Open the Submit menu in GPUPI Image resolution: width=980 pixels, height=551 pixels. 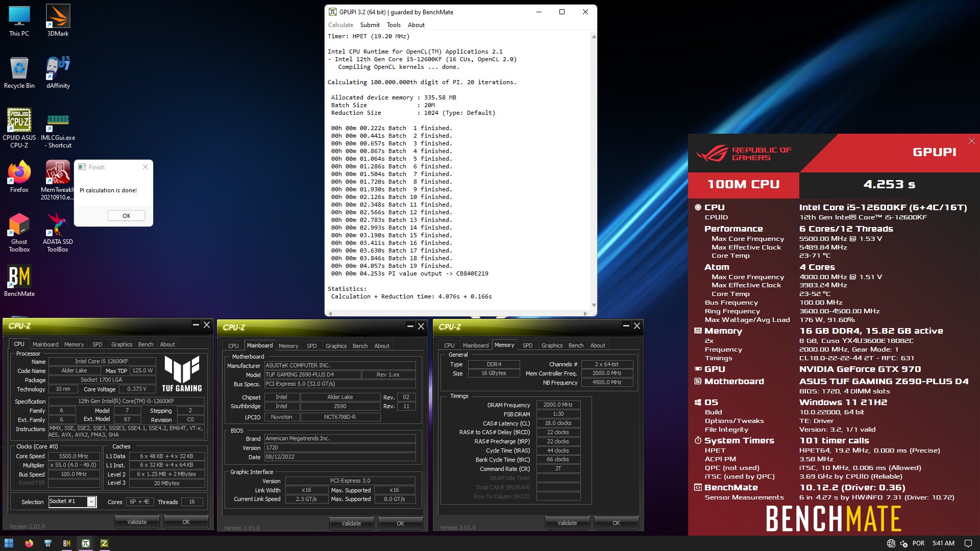pos(370,24)
